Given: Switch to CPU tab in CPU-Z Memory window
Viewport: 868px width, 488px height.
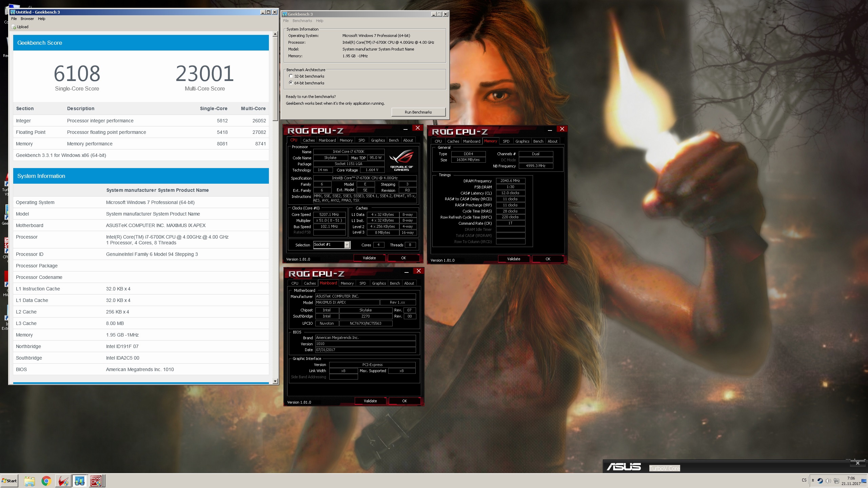Looking at the screenshot, I should pos(438,141).
